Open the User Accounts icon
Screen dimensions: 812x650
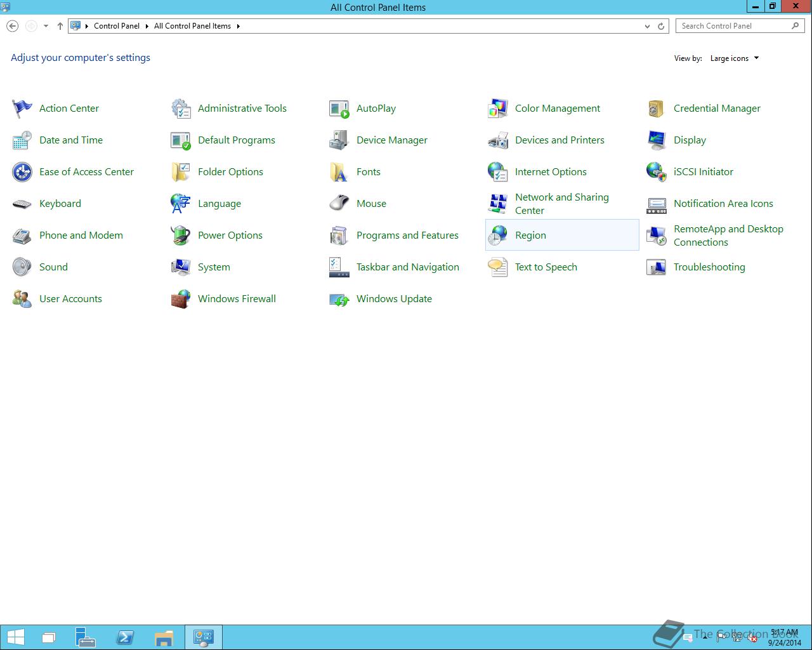(x=22, y=299)
